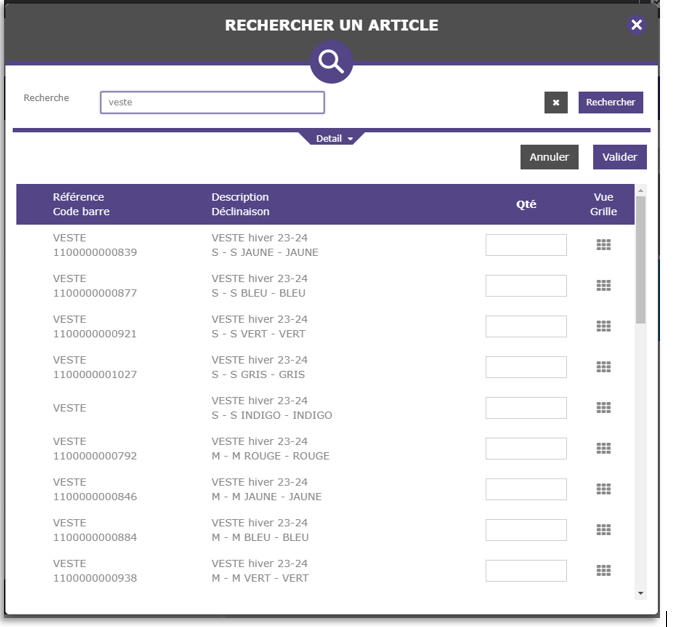Click 'M - M JAUNE - JAUNE' text

click(x=266, y=497)
